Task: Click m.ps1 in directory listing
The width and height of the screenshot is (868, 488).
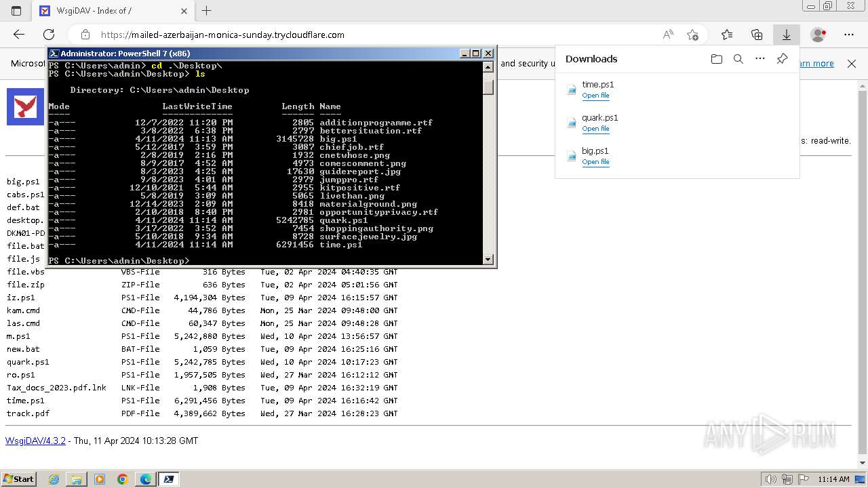Action: click(x=18, y=336)
